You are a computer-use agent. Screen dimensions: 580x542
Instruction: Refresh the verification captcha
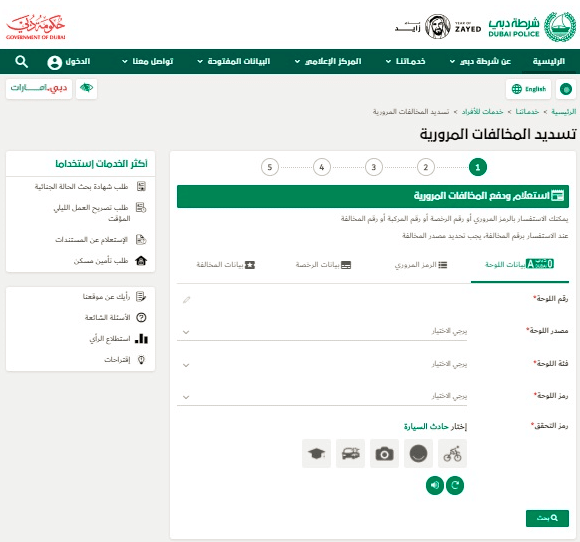pos(455,485)
